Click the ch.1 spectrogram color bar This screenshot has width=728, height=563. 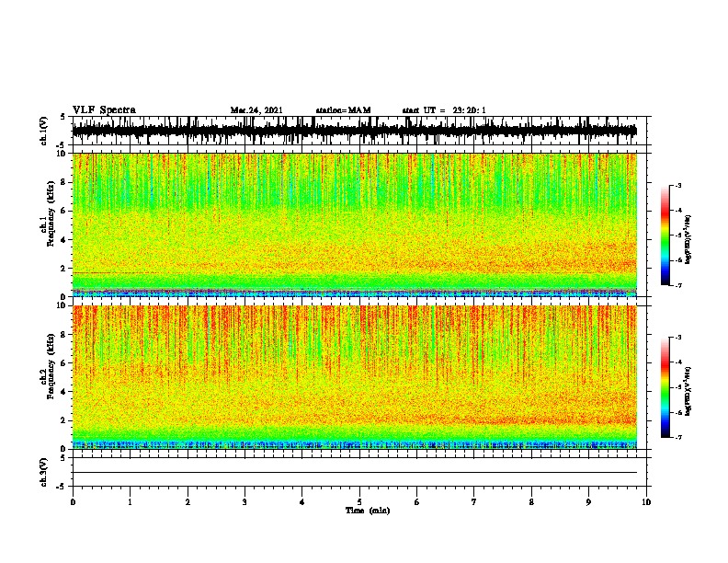pos(665,236)
